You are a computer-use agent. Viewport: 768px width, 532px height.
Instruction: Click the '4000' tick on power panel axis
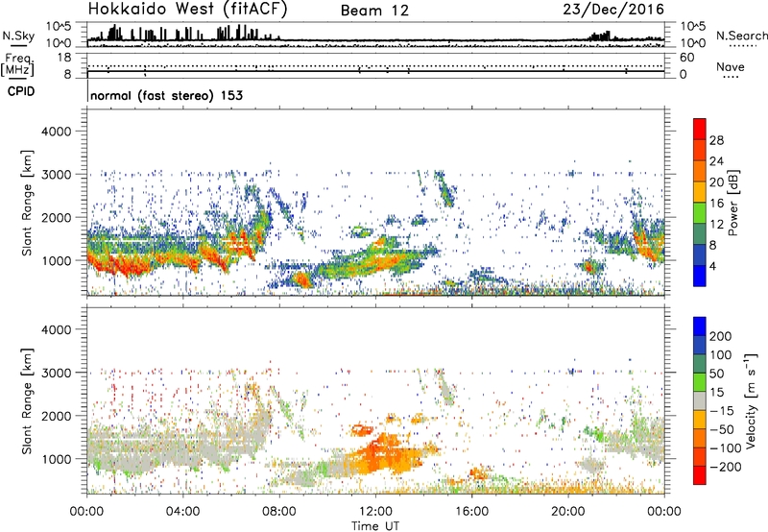(x=56, y=132)
